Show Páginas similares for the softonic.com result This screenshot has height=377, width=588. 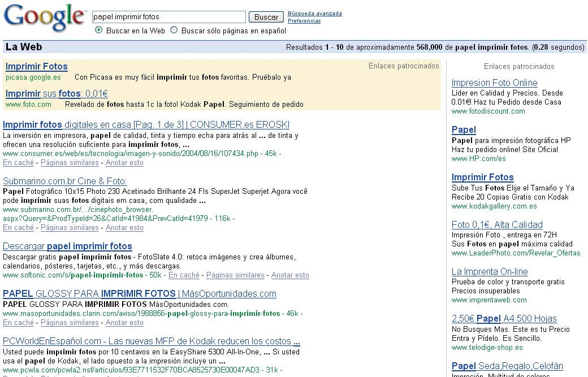235,275
